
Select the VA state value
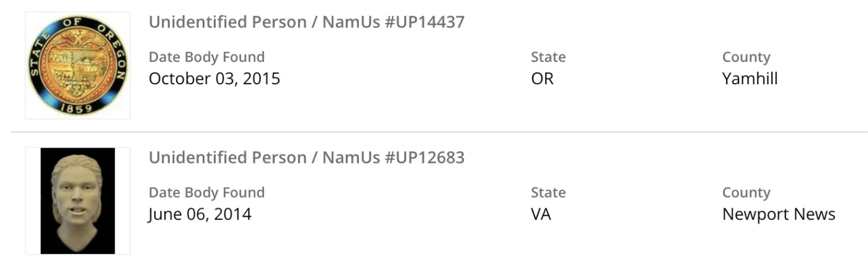pyautogui.click(x=541, y=214)
